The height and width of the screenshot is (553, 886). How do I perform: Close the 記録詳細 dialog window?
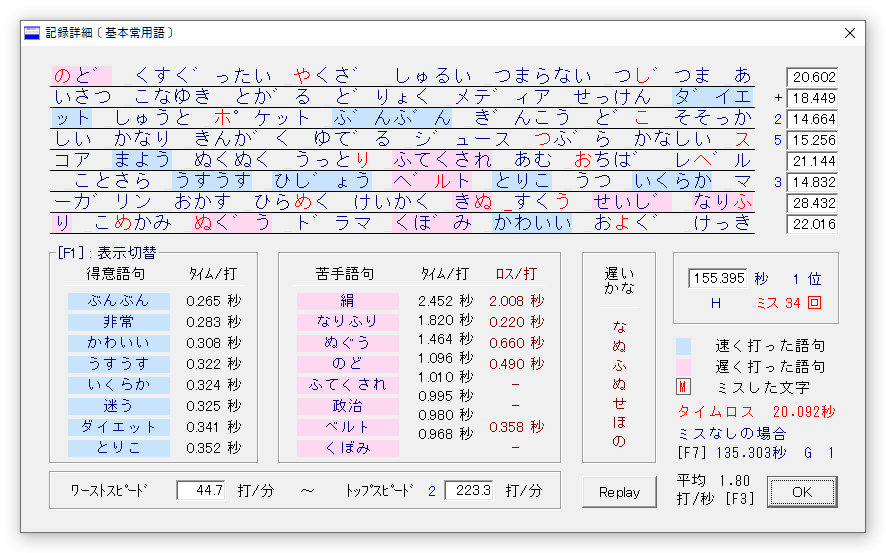[850, 33]
